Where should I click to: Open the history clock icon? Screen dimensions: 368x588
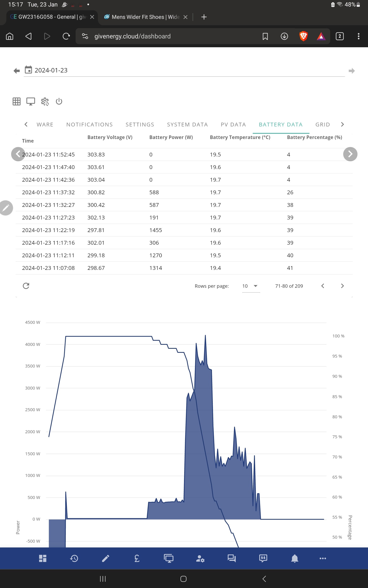click(x=74, y=558)
